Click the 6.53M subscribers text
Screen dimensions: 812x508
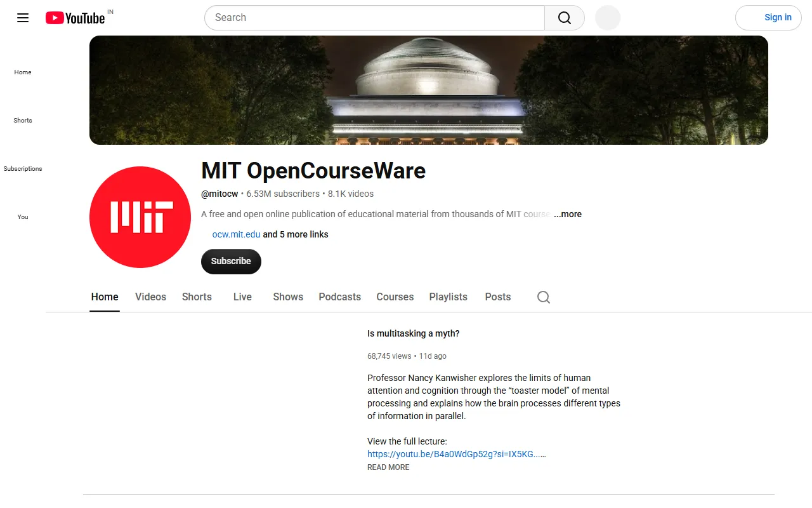tap(283, 194)
